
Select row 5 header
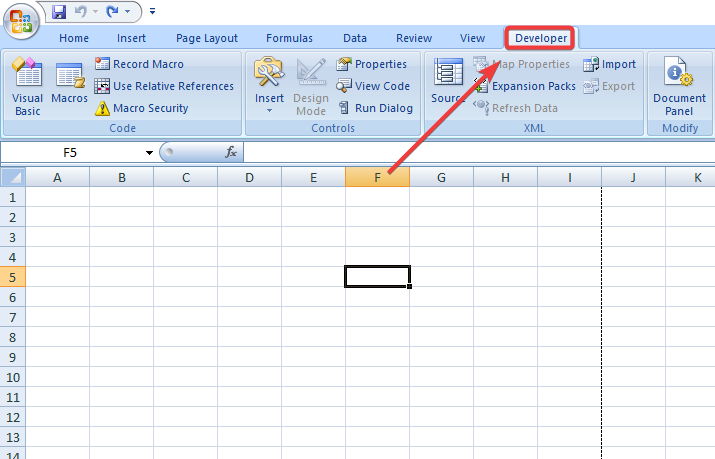(x=13, y=277)
